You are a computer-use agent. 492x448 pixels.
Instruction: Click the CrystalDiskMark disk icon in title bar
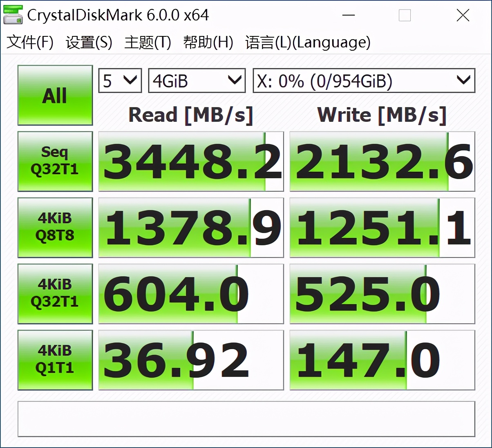tap(12, 15)
